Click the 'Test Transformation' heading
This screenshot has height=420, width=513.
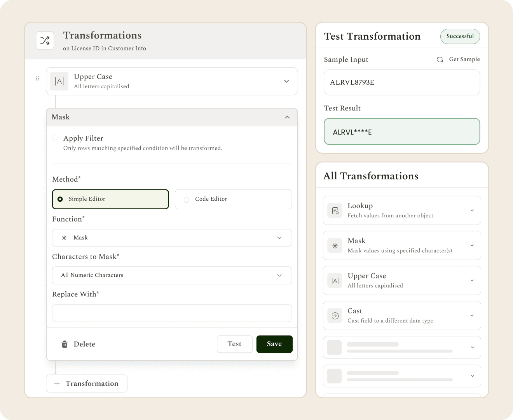(x=372, y=36)
